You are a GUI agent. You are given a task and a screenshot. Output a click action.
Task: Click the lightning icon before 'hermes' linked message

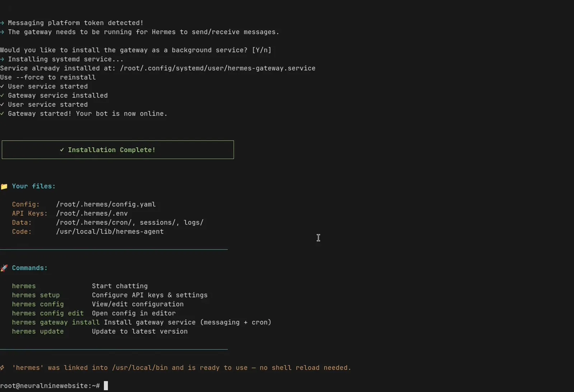click(x=2, y=368)
